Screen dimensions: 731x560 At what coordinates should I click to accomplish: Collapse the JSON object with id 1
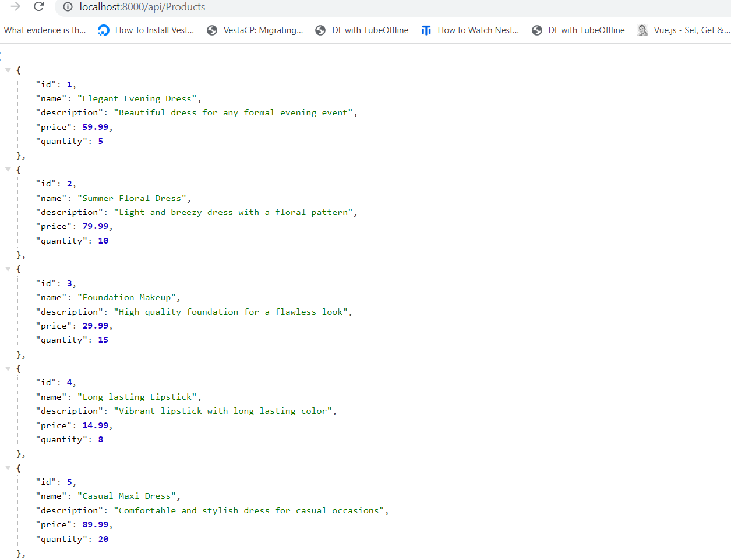(x=8, y=70)
